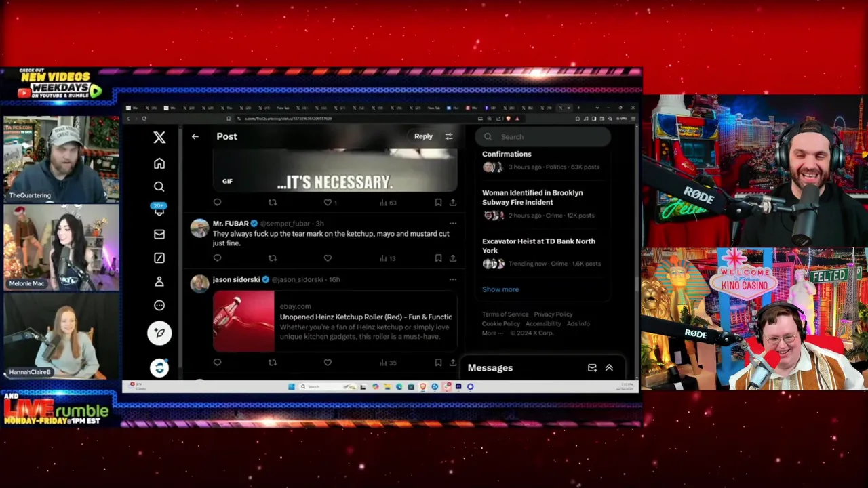Click the X logo in the sidebar
The image size is (868, 488).
coord(159,138)
